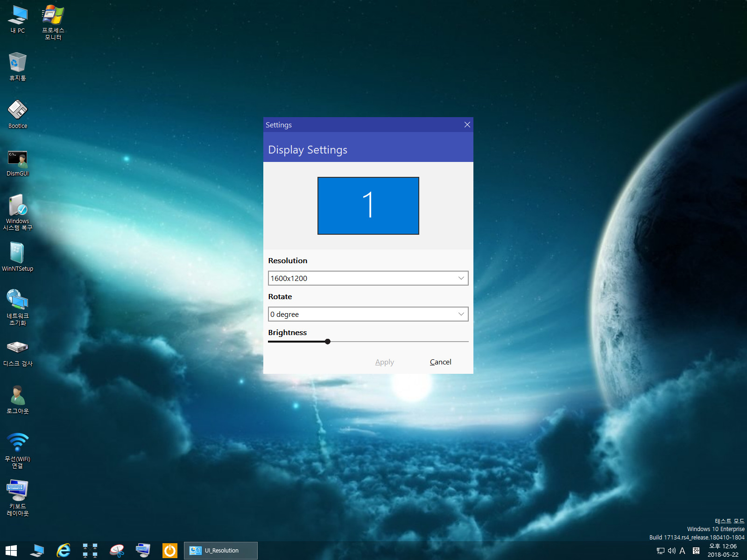Open the 디스크 검사 desktop icon
The height and width of the screenshot is (560, 747).
tap(18, 353)
